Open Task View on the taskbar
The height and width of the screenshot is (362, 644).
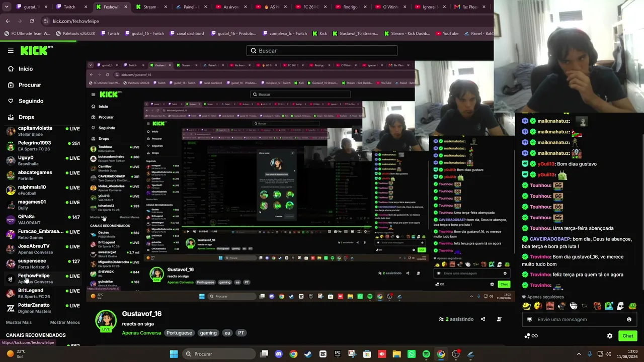tap(264, 354)
